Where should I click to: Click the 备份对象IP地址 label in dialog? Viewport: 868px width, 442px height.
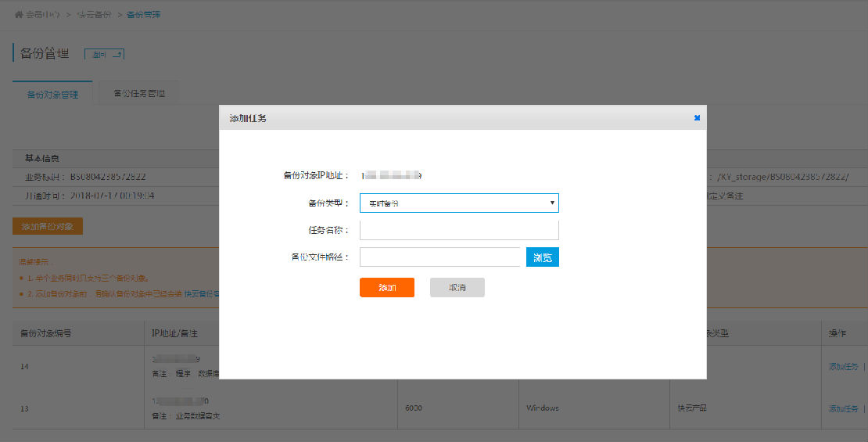(316, 175)
